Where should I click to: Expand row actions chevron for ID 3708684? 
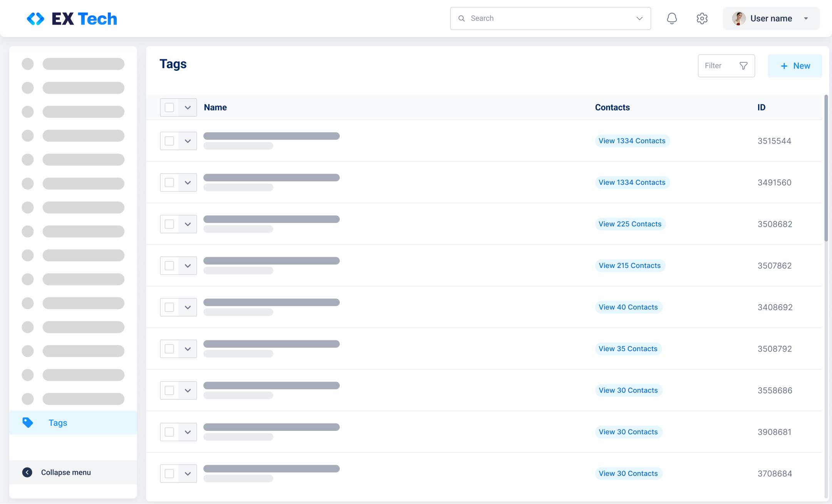click(x=188, y=474)
